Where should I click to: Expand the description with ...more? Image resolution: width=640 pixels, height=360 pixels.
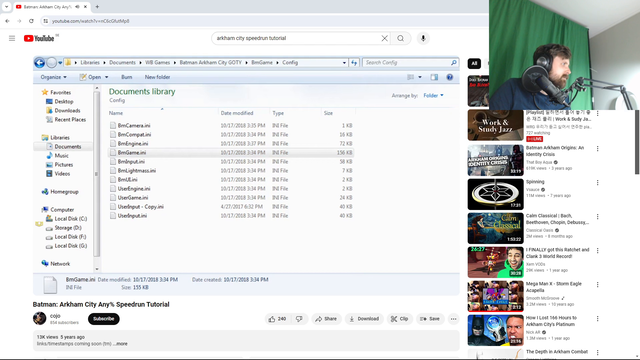[120, 344]
